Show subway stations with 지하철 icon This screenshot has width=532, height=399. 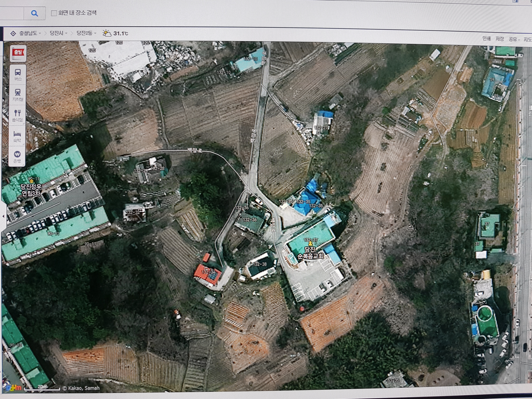pos(18,95)
